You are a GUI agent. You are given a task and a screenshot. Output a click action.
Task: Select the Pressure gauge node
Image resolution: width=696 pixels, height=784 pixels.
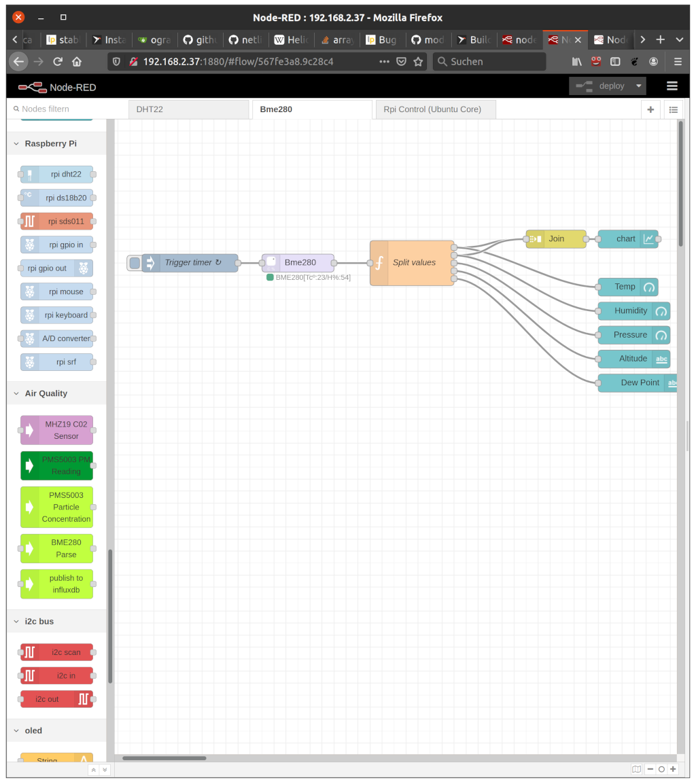click(634, 335)
